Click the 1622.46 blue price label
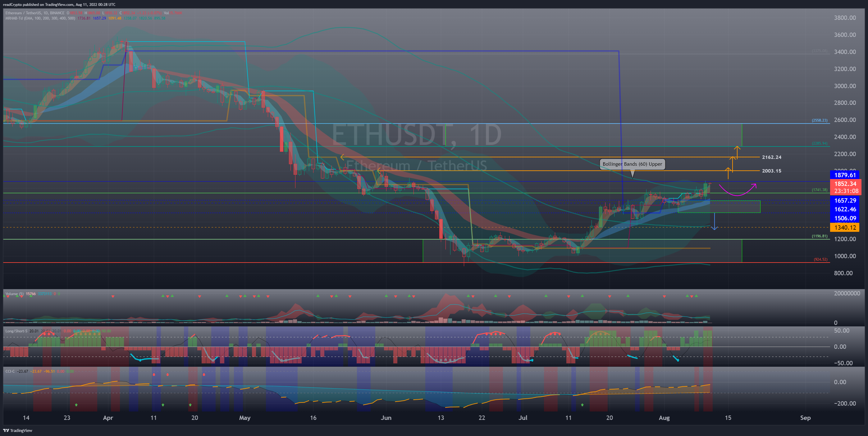868x436 pixels. tap(845, 209)
